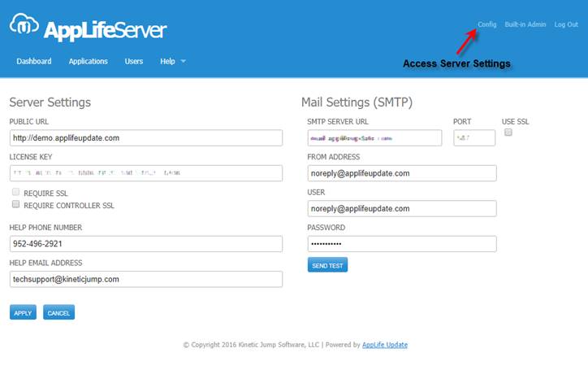The width and height of the screenshot is (588, 383).
Task: Edit the Help Email Address field
Action: pyautogui.click(x=146, y=279)
